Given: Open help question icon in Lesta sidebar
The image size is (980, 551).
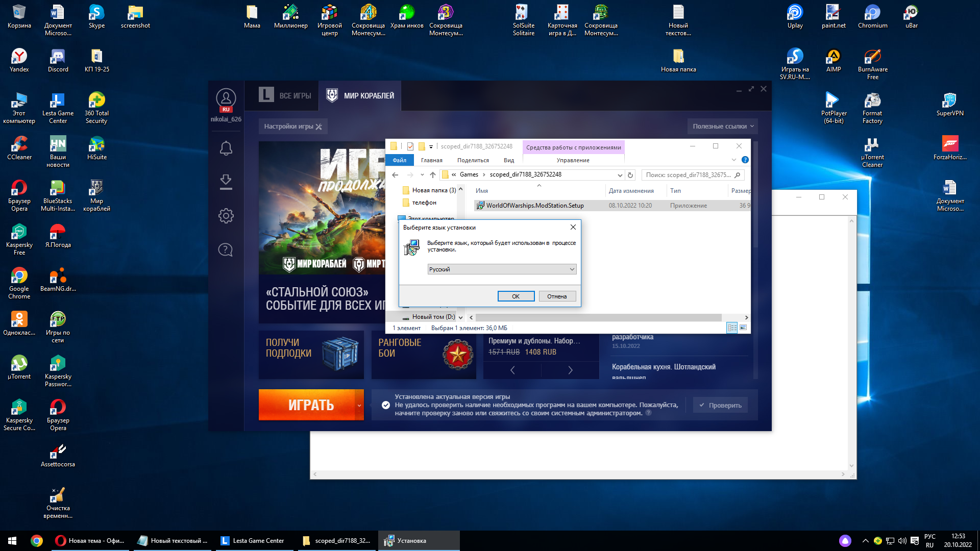Looking at the screenshot, I should pos(226,250).
